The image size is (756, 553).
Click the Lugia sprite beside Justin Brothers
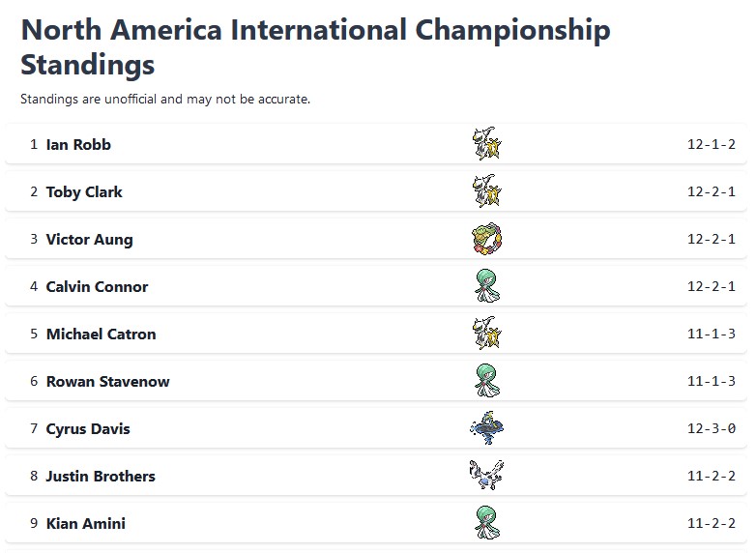coord(487,475)
